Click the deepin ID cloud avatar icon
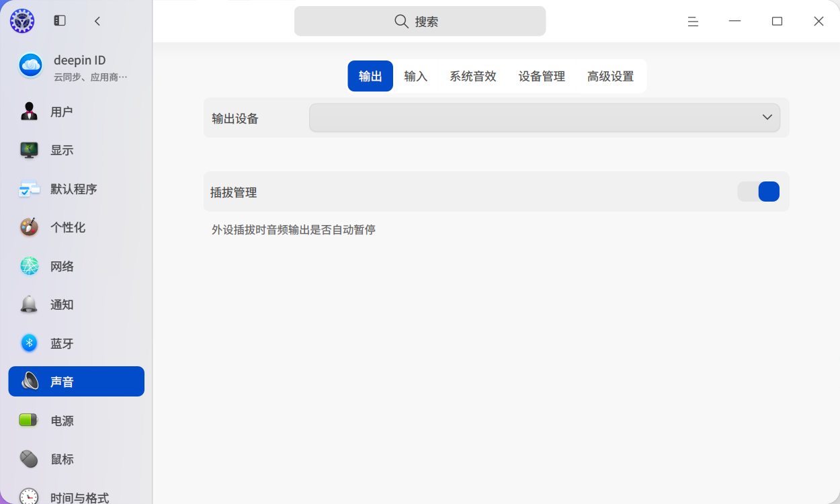 [x=30, y=65]
